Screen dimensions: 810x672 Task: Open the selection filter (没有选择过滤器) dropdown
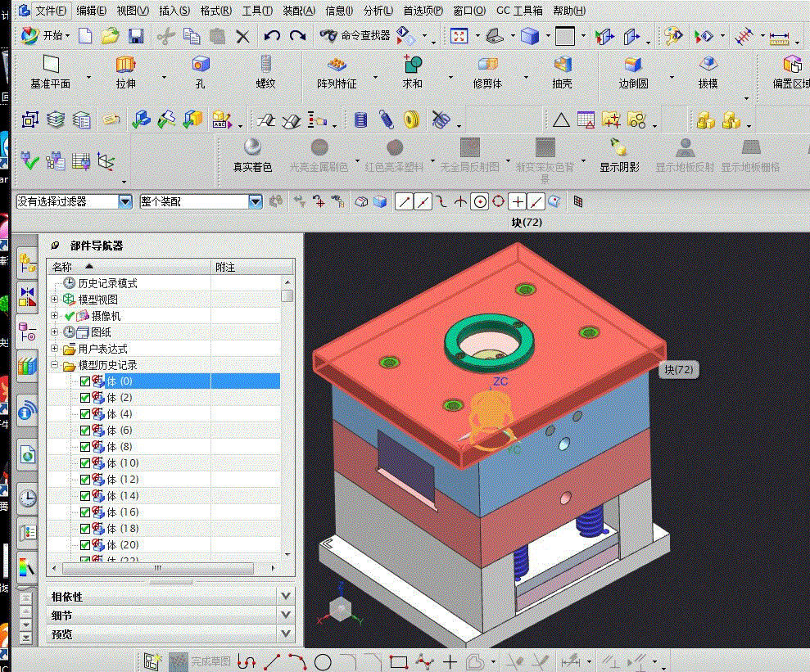[125, 201]
